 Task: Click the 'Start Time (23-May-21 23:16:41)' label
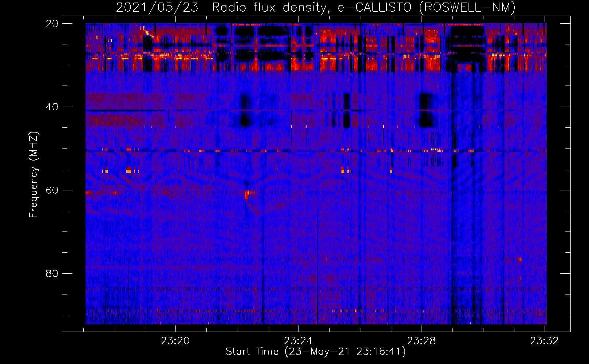tap(316, 352)
